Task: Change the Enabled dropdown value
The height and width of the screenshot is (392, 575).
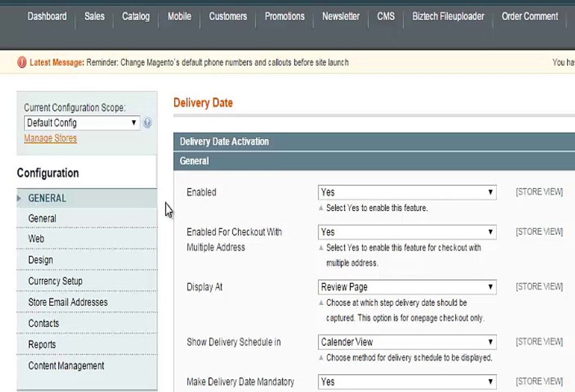Action: (x=407, y=192)
